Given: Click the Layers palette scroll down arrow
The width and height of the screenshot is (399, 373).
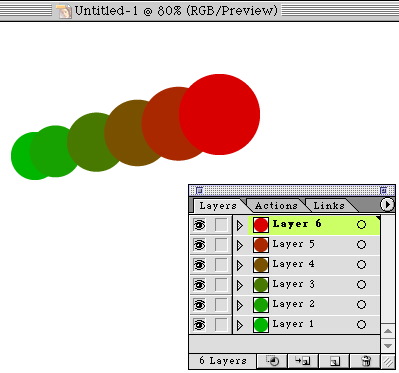Looking at the screenshot, I should [388, 346].
